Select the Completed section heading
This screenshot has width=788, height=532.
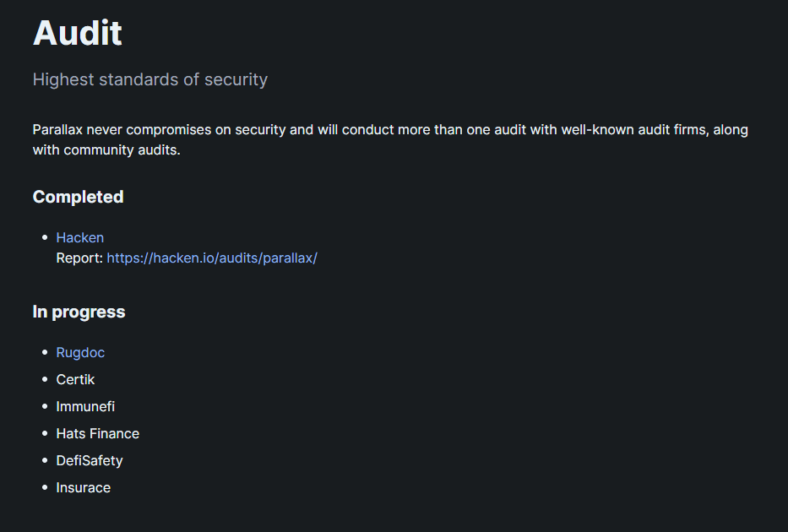(x=78, y=197)
